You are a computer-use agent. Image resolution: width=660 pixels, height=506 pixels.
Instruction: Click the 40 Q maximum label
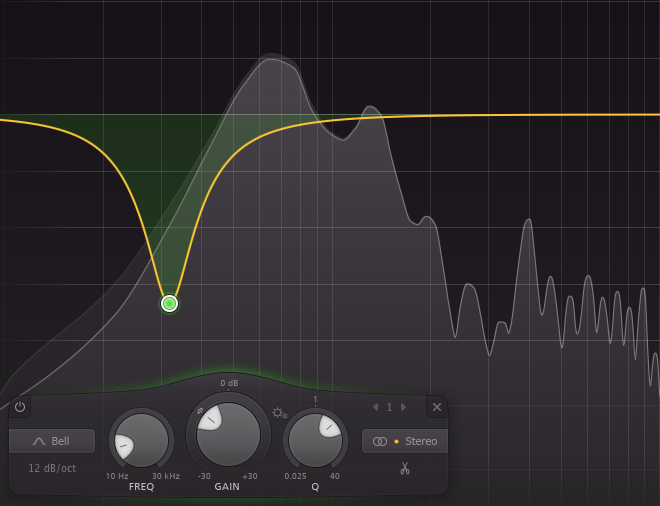(335, 476)
